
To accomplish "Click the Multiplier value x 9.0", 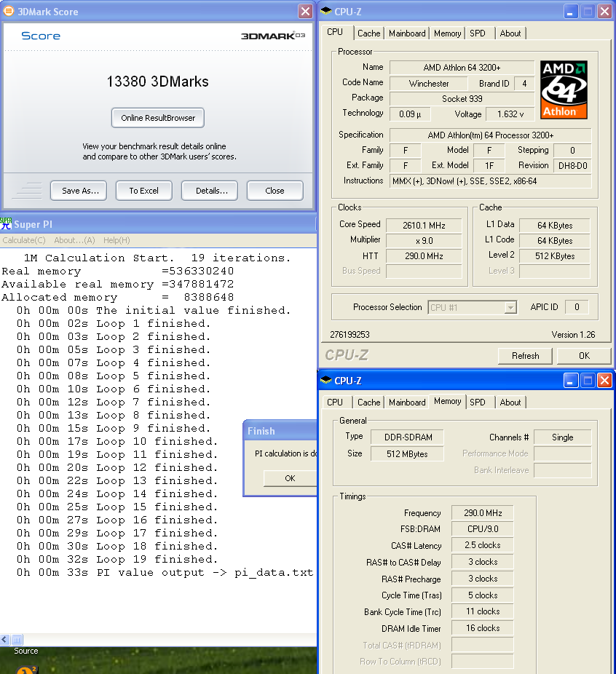I will pos(424,241).
